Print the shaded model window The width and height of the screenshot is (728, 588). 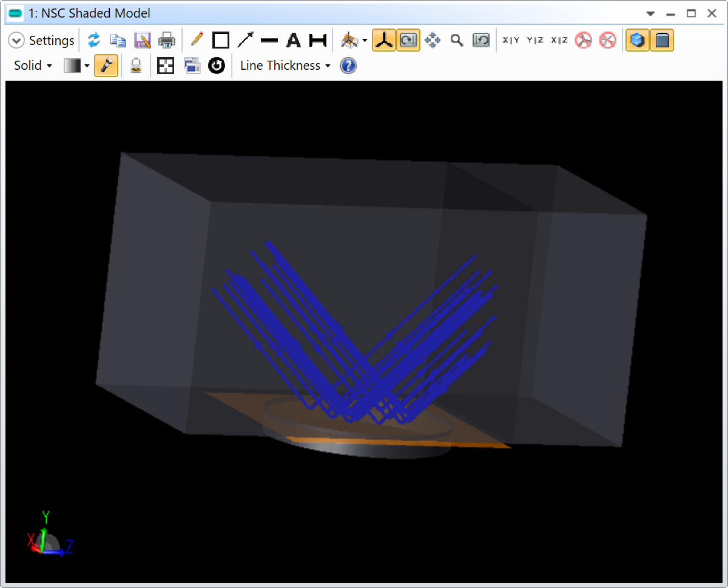tap(167, 41)
